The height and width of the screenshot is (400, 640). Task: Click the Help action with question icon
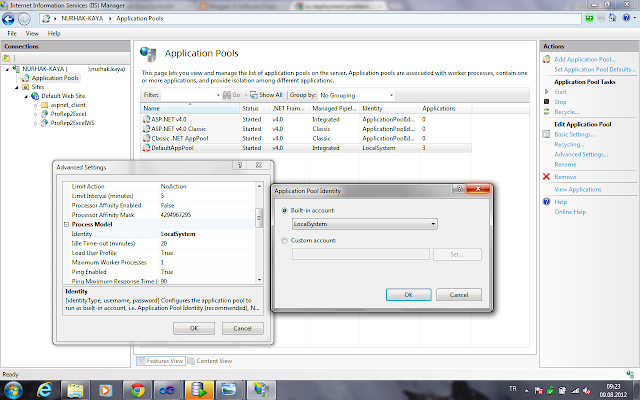pyautogui.click(x=561, y=202)
